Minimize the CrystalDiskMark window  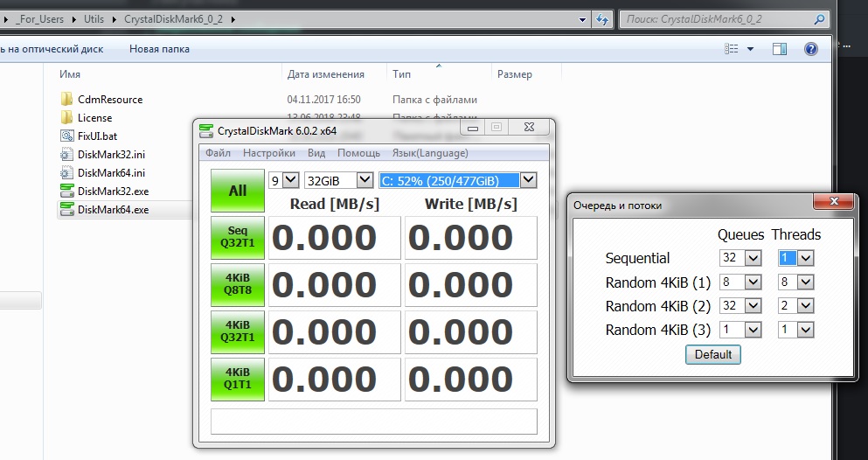pos(473,129)
